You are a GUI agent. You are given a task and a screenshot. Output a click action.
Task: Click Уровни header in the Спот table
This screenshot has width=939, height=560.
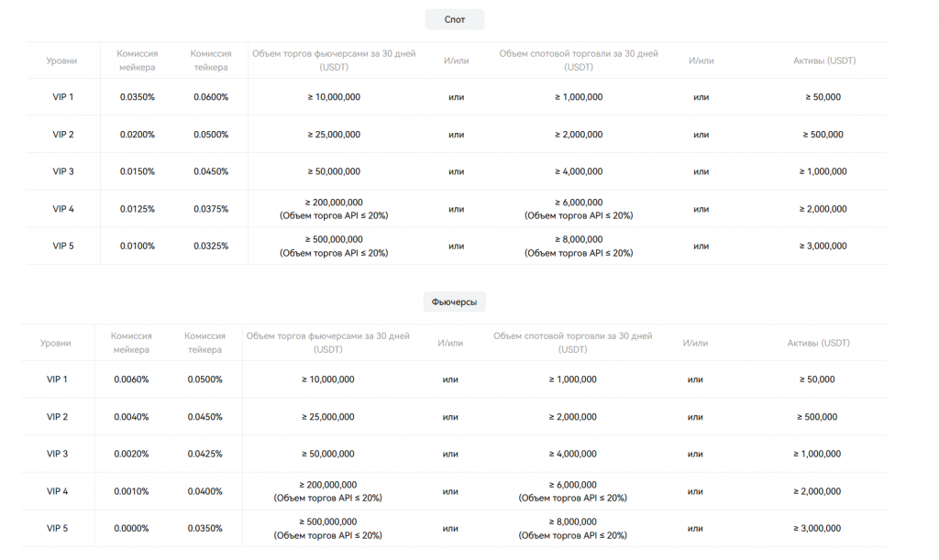pyautogui.click(x=62, y=60)
